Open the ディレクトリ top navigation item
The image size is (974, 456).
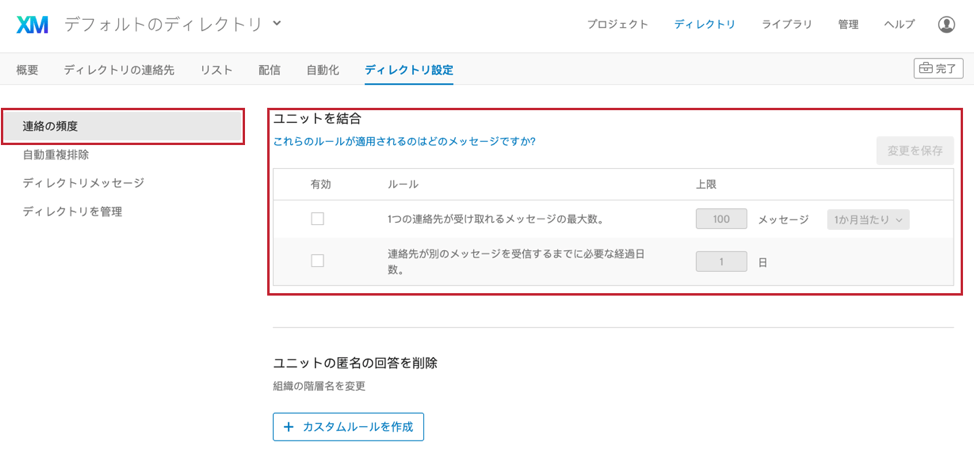(704, 25)
